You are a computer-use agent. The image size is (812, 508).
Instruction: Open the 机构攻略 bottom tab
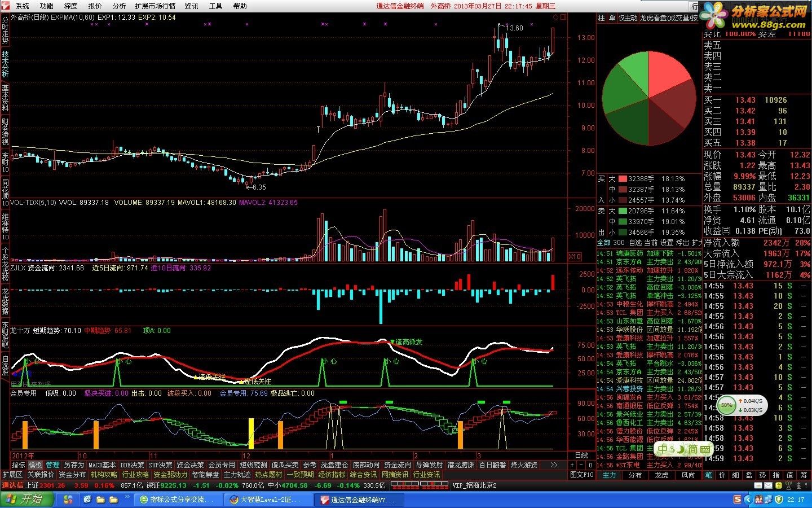104,475
